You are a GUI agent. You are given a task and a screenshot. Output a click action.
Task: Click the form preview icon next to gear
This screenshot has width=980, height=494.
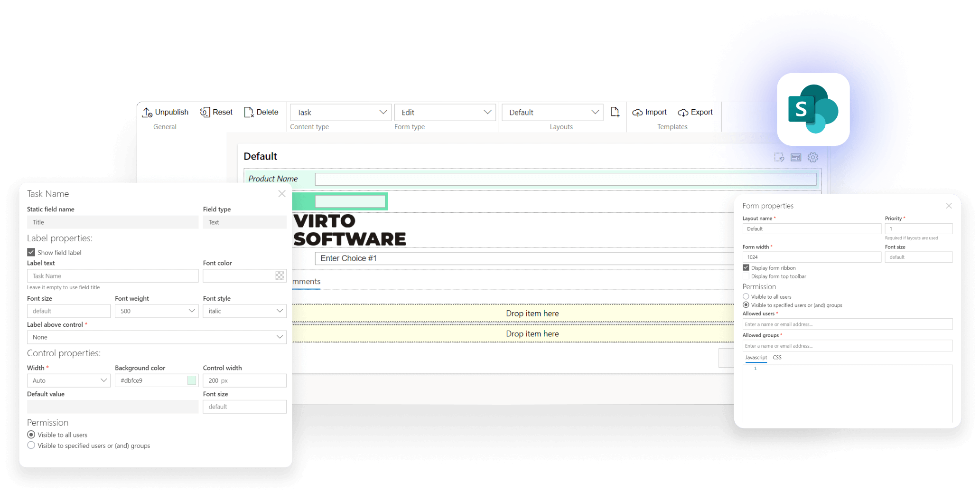[796, 157]
